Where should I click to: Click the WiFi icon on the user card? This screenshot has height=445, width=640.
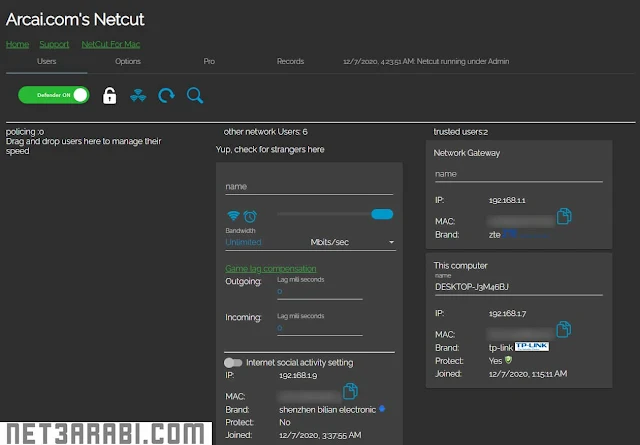(x=233, y=215)
